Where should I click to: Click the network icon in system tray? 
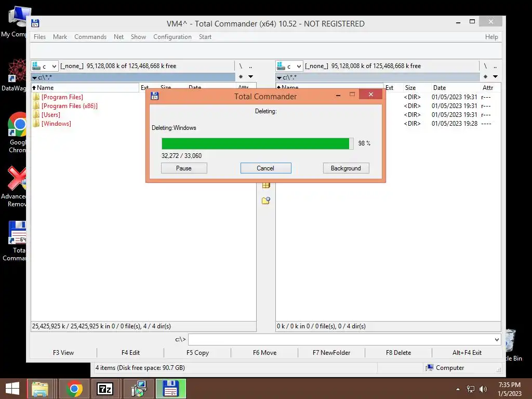coord(471,389)
